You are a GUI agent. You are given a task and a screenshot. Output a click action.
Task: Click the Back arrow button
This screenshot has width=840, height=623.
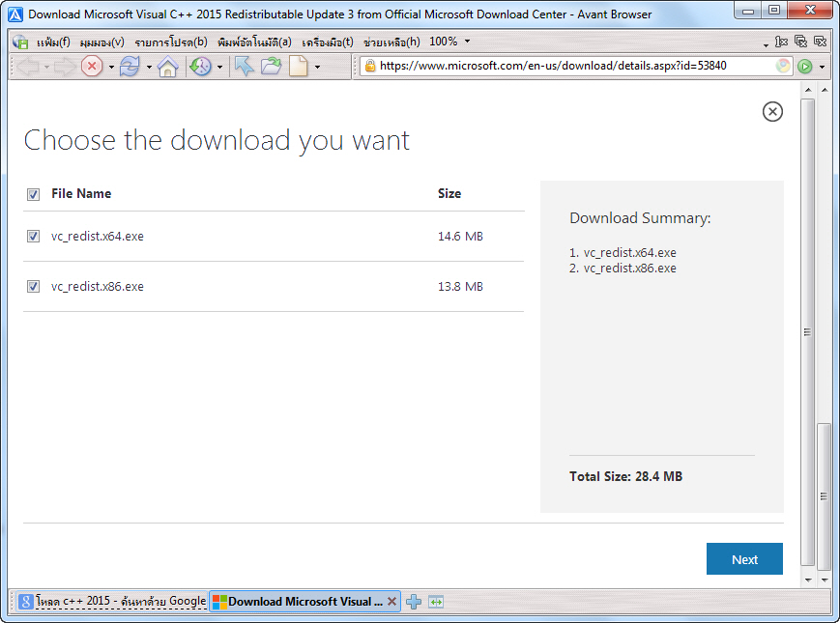(x=28, y=67)
